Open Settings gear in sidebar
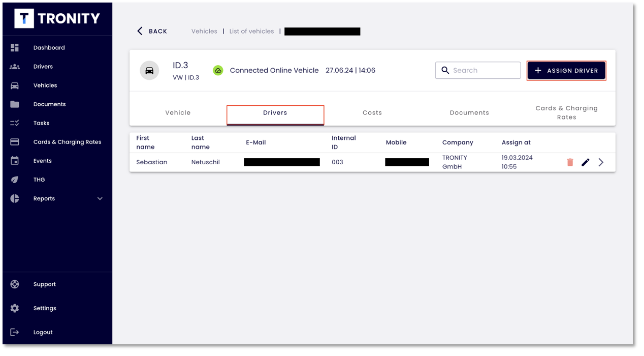This screenshot has height=356, width=644. 15,308
